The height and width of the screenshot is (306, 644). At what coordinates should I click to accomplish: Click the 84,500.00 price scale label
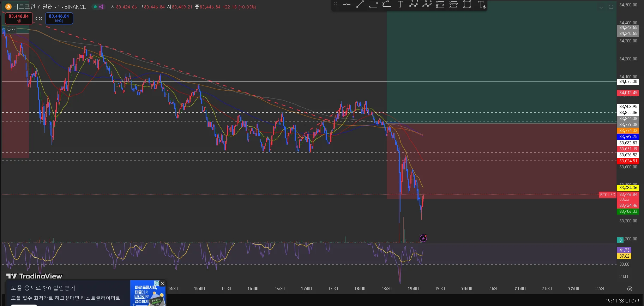point(628,5)
